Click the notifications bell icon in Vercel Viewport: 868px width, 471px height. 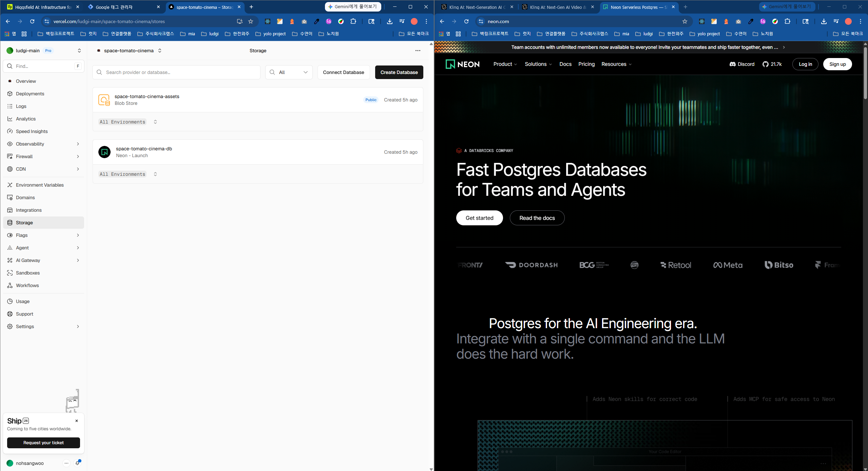click(78, 463)
